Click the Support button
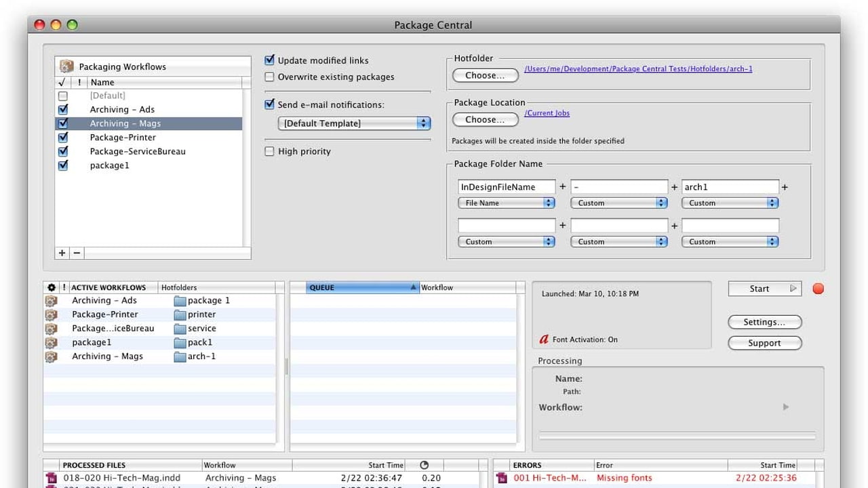This screenshot has height=488, width=868. (765, 343)
